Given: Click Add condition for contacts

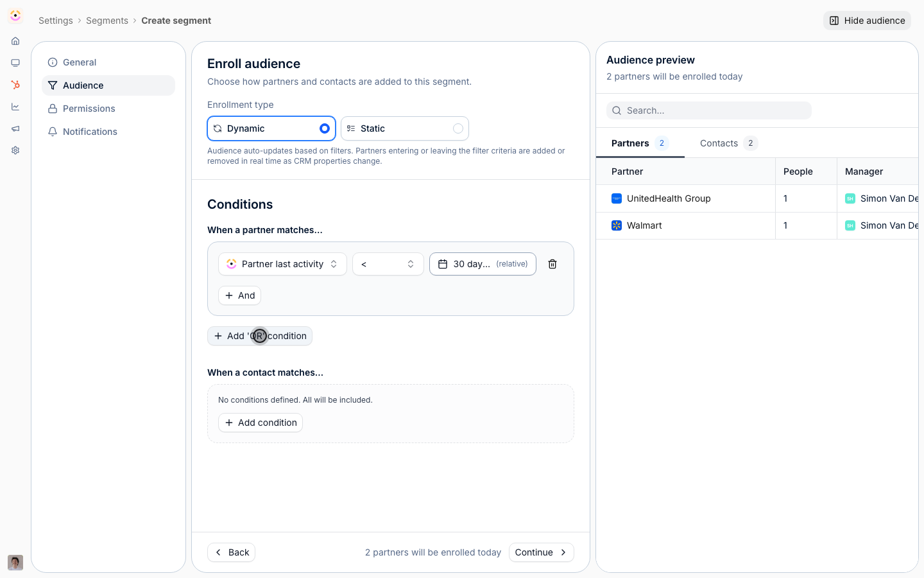Looking at the screenshot, I should point(261,423).
